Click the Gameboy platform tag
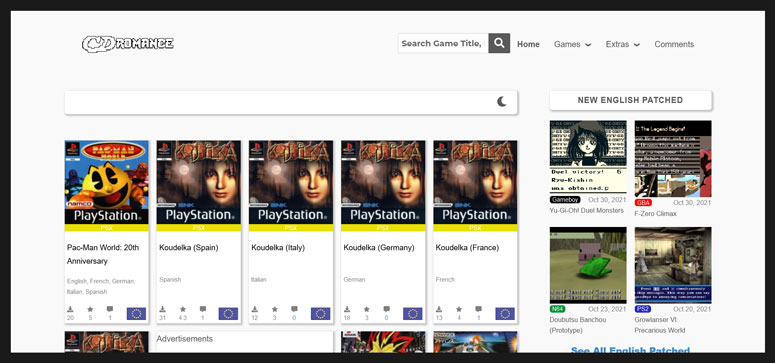Screen dimensions: 775x363 [x=565, y=200]
